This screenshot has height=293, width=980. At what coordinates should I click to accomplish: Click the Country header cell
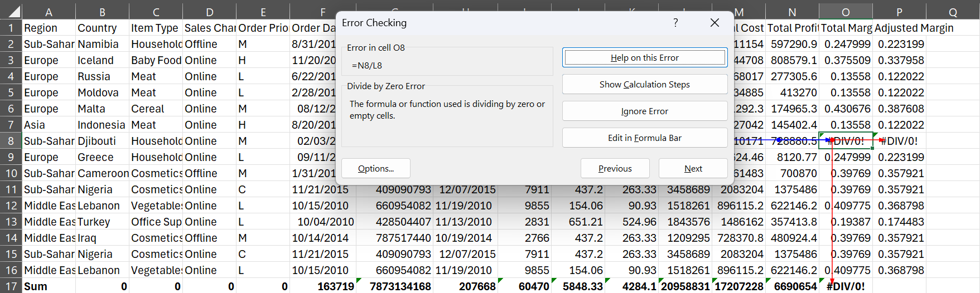click(x=102, y=28)
